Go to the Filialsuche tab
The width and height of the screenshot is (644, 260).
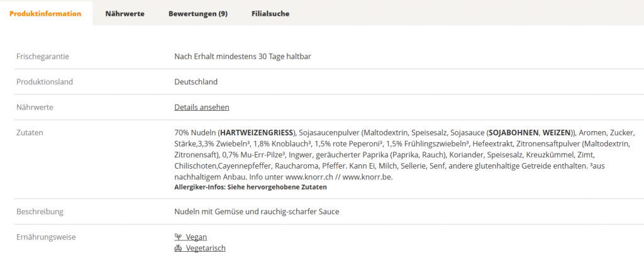click(270, 14)
